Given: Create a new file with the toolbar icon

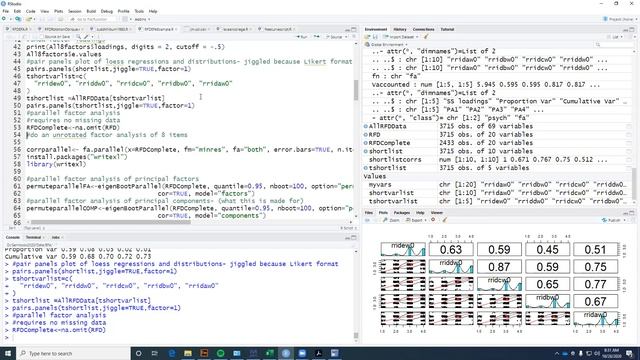Looking at the screenshot, I should tap(4, 19).
